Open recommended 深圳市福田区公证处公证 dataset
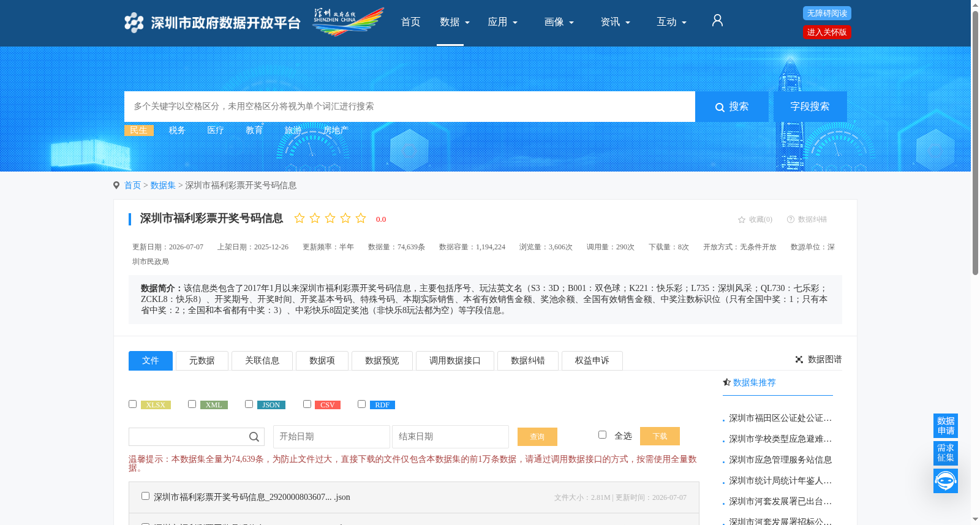This screenshot has height=525, width=980. pos(780,418)
